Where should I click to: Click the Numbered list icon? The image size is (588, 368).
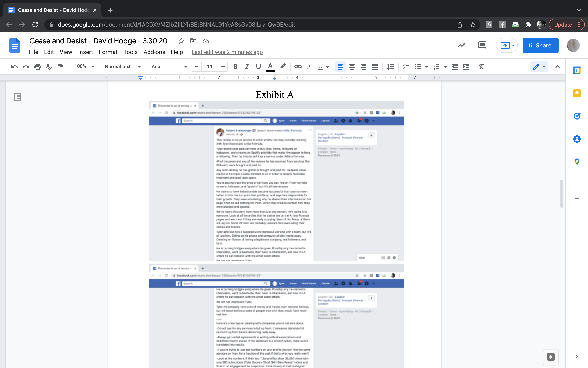point(436,67)
